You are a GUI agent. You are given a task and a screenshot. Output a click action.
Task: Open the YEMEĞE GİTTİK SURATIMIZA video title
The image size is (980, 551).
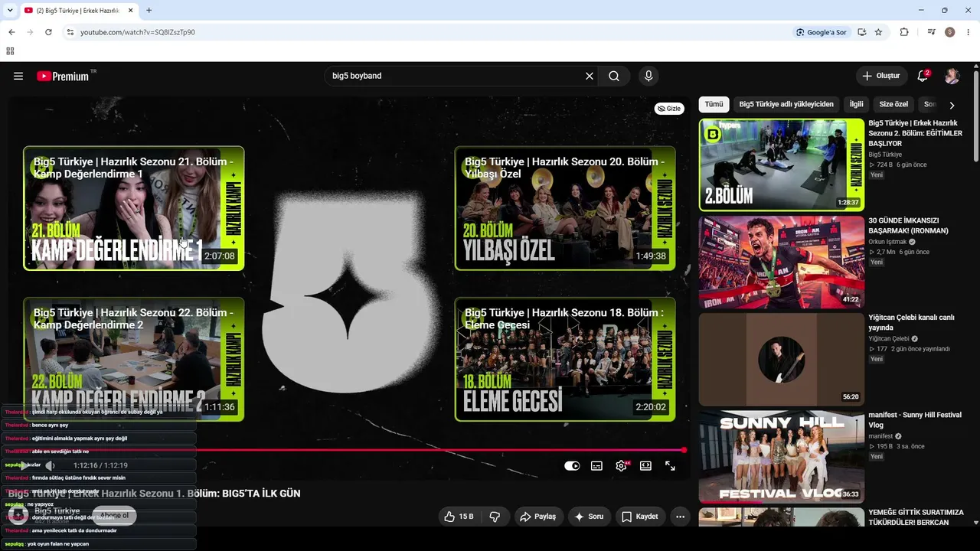point(916,517)
